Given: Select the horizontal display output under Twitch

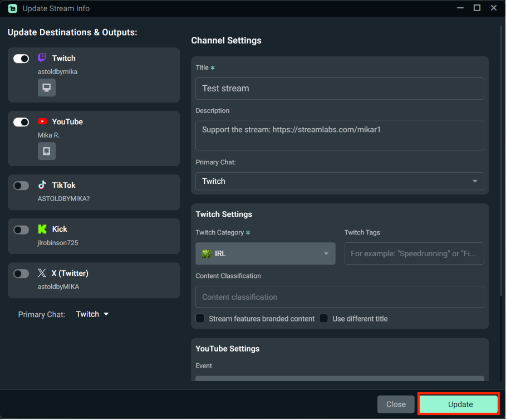Looking at the screenshot, I should [47, 87].
